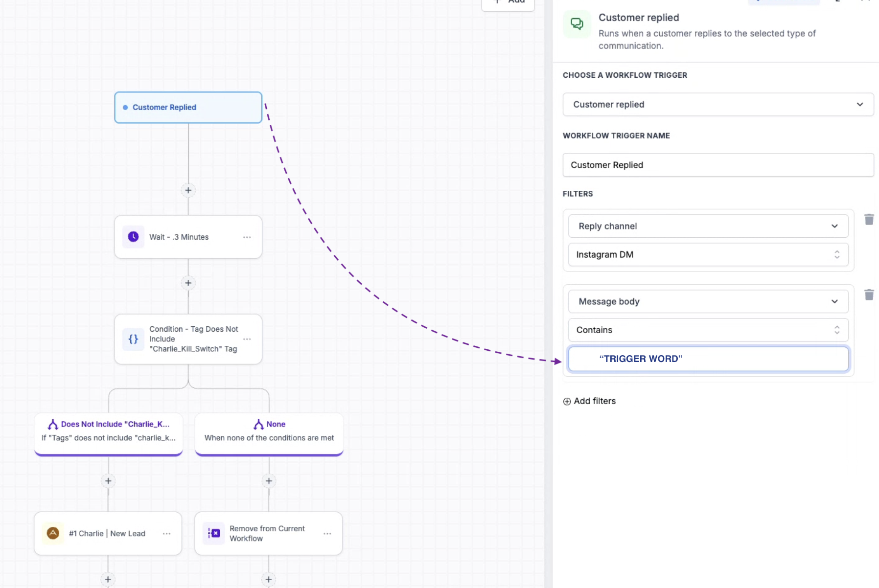
Task: Open the #1 Charlie New Lead step icon
Action: [53, 533]
